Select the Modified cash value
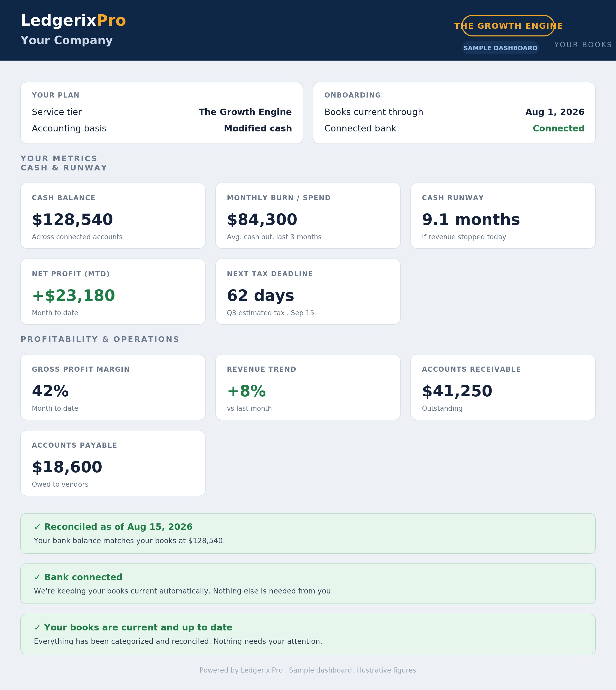 [258, 129]
